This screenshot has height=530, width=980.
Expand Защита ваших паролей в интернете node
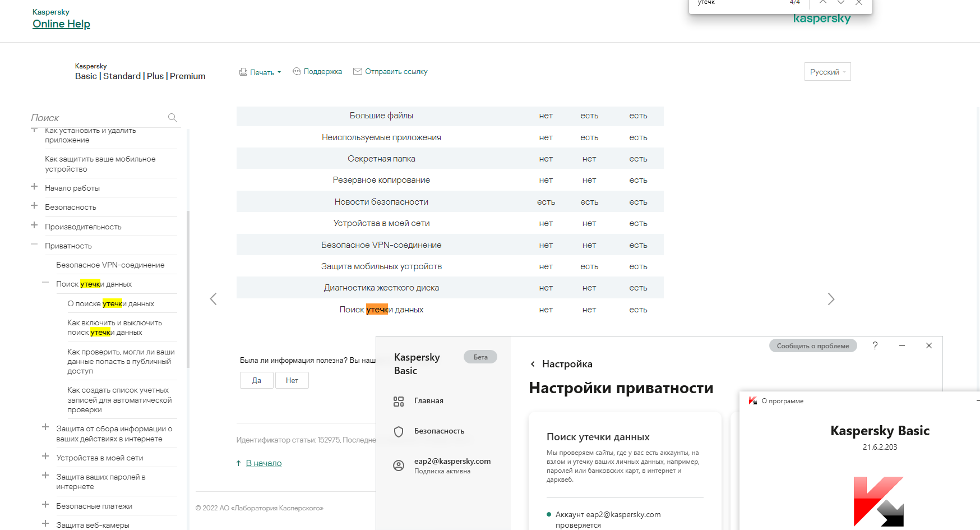[x=45, y=476]
